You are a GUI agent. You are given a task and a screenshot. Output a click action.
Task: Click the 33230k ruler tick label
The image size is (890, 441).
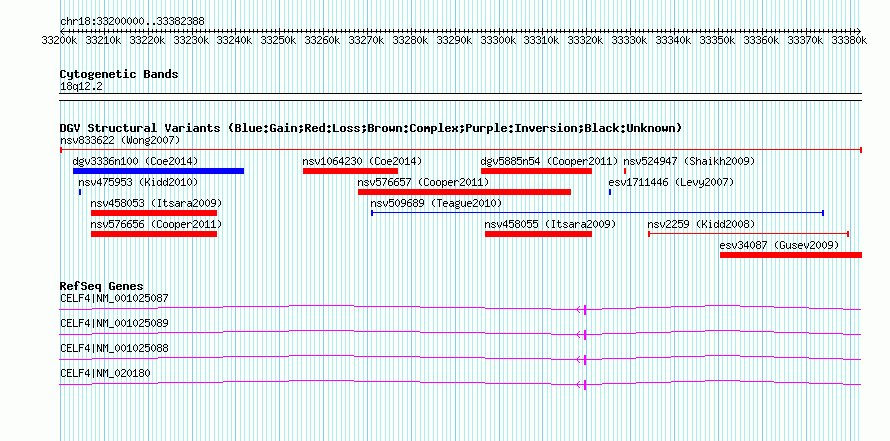coord(191,40)
